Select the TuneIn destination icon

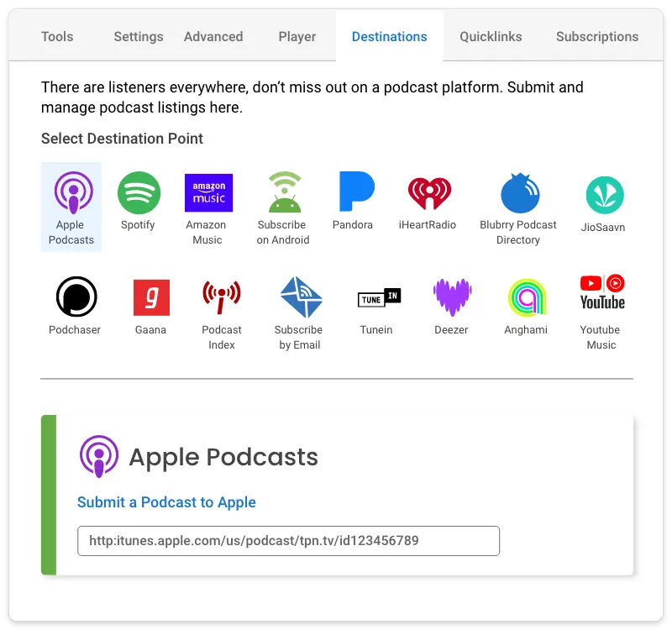[x=380, y=297]
